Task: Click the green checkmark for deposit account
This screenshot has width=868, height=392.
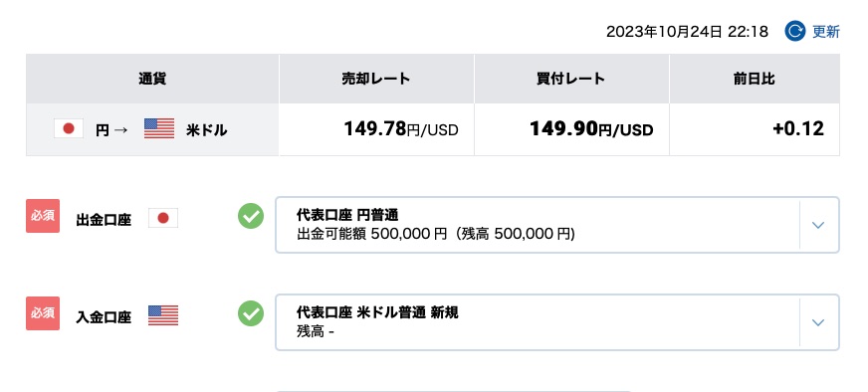Action: pyautogui.click(x=251, y=313)
